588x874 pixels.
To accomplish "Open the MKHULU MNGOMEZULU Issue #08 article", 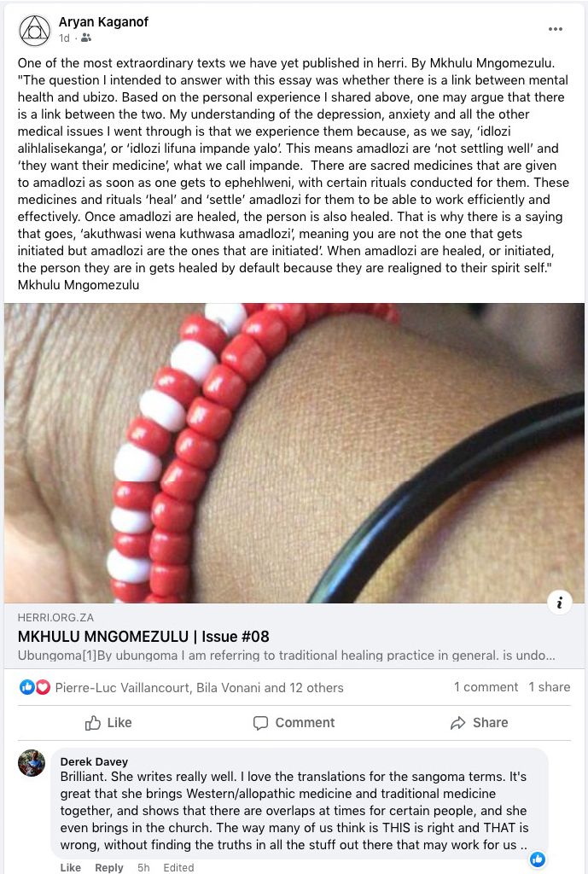I will point(143,637).
